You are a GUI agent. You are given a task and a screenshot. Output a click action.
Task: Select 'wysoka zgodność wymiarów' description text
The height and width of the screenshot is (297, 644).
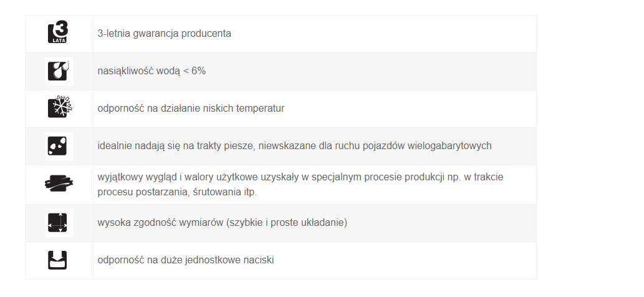click(x=222, y=223)
